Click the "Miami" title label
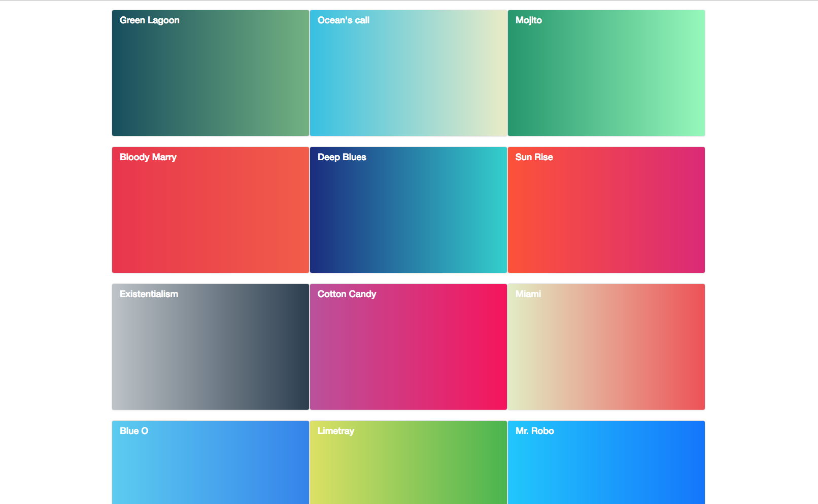Screen dimensions: 818x504 [528, 294]
